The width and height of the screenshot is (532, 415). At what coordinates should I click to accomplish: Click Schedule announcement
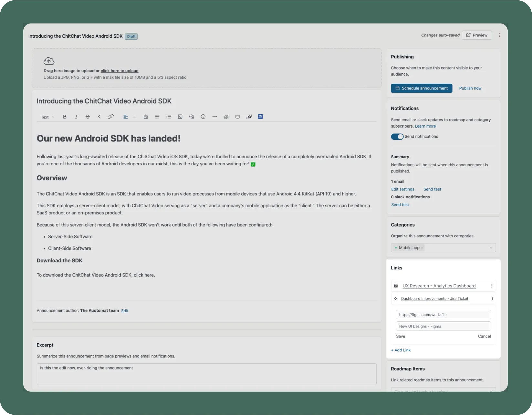pyautogui.click(x=421, y=88)
